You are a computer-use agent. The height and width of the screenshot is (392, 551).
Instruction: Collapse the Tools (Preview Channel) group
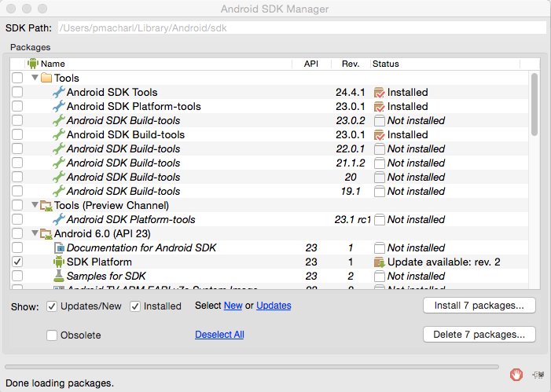tap(35, 206)
